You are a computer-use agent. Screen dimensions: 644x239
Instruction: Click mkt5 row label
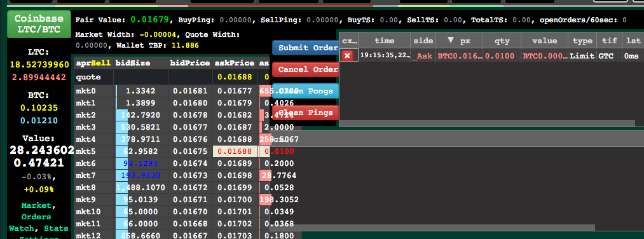pyautogui.click(x=93, y=151)
